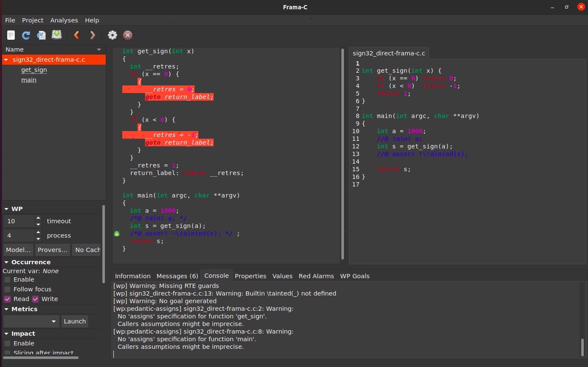
Task: Open analyses settings via gear icon
Action: click(x=112, y=35)
